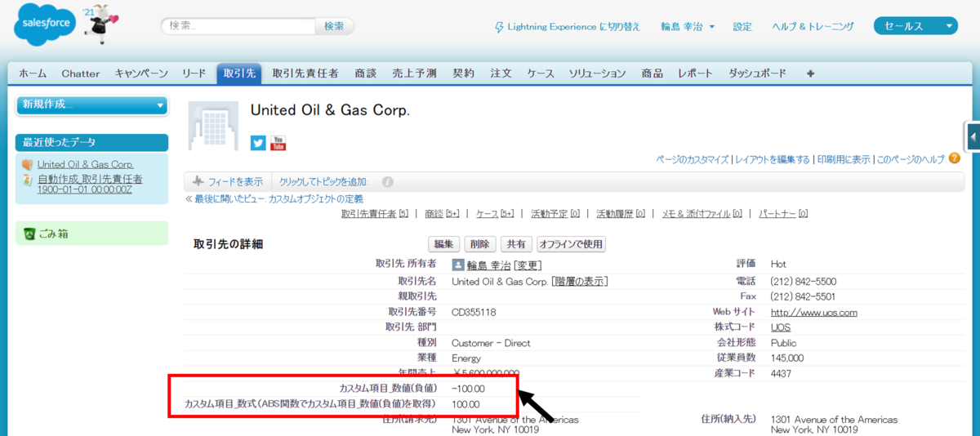Switch to the Chatter tab
This screenshot has width=980, height=436.
point(80,73)
